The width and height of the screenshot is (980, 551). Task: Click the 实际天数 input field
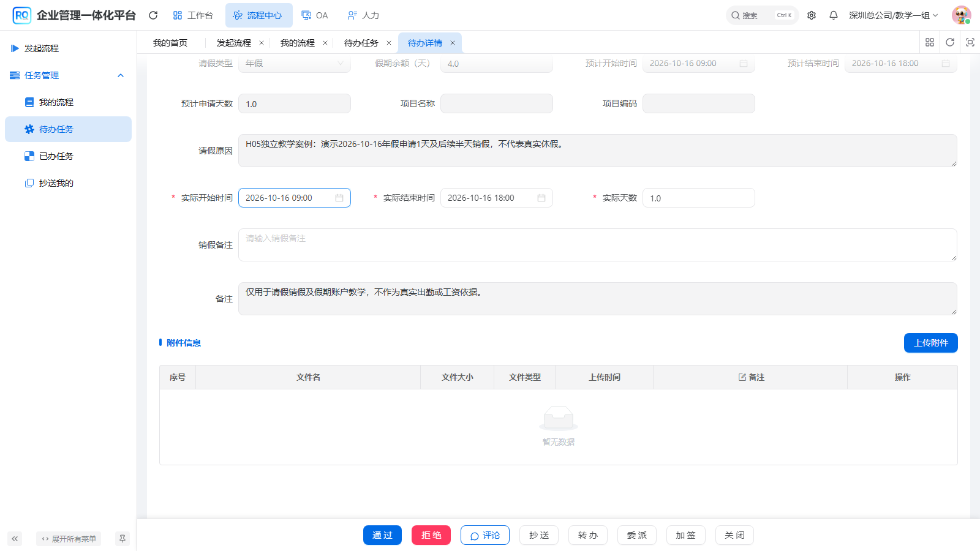click(699, 198)
